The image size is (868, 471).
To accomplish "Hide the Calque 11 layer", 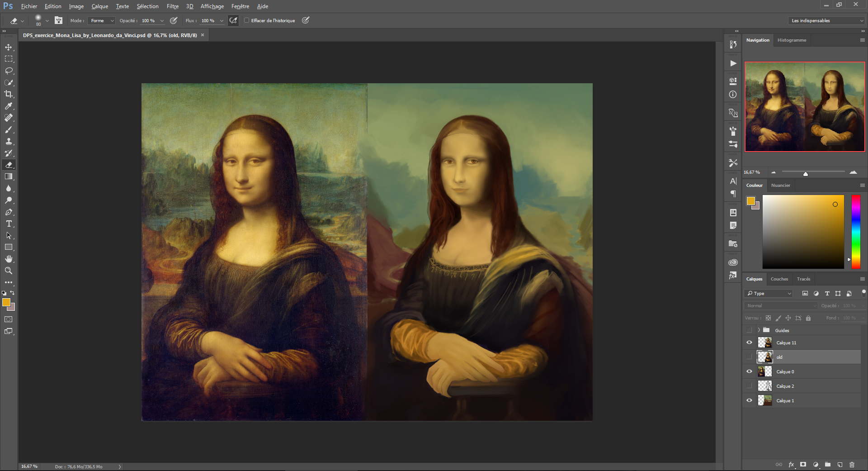I will pos(749,343).
